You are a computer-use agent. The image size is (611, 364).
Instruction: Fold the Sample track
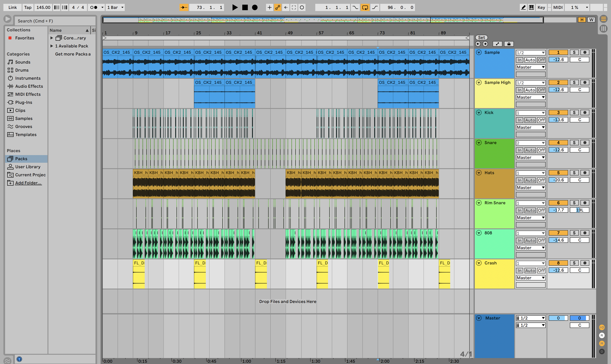[479, 52]
